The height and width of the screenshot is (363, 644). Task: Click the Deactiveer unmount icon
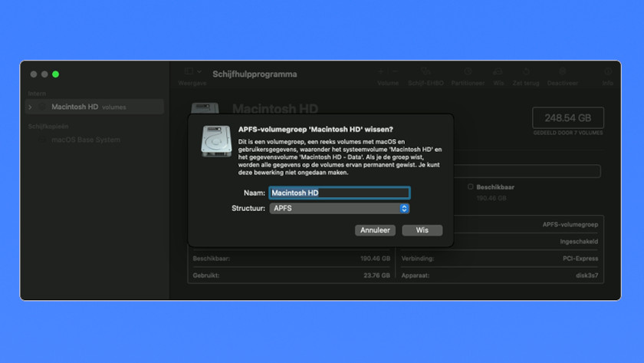pyautogui.click(x=562, y=71)
